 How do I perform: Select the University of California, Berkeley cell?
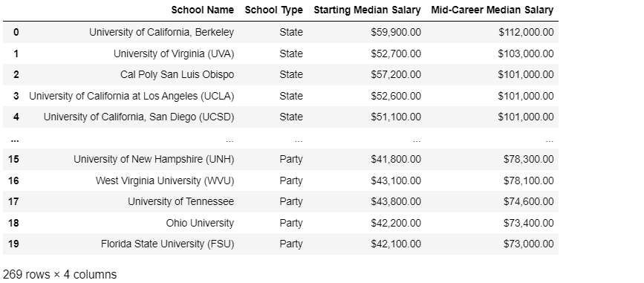pos(161,32)
